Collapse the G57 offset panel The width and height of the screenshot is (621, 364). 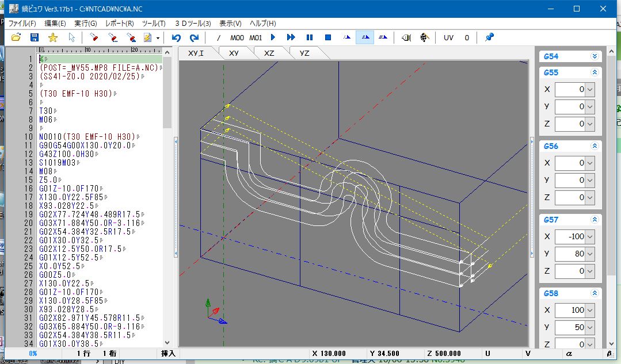pyautogui.click(x=595, y=220)
